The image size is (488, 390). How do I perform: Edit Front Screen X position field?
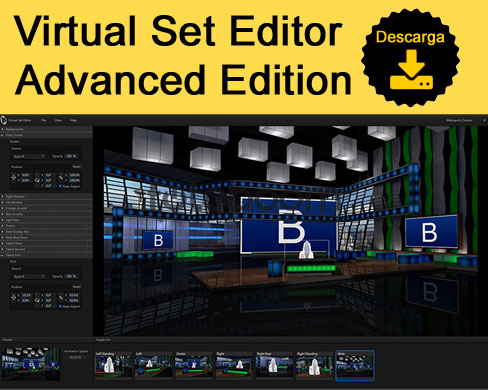[26, 175]
